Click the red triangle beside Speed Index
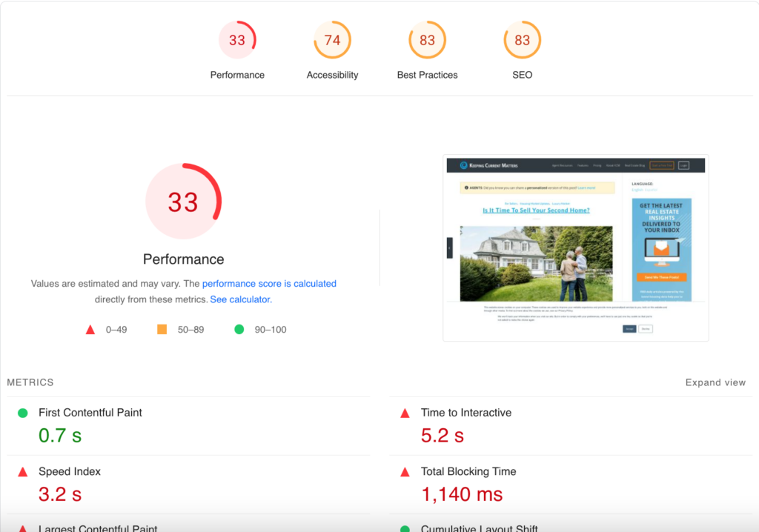 pyautogui.click(x=23, y=471)
